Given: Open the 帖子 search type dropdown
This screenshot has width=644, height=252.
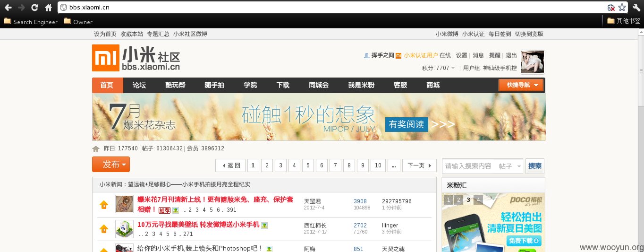Looking at the screenshot, I should click(x=510, y=166).
